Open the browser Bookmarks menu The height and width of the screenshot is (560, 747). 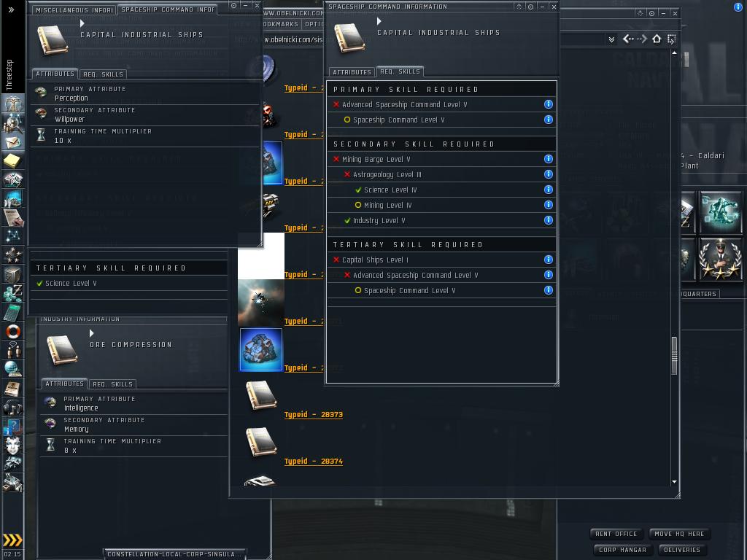click(x=281, y=24)
